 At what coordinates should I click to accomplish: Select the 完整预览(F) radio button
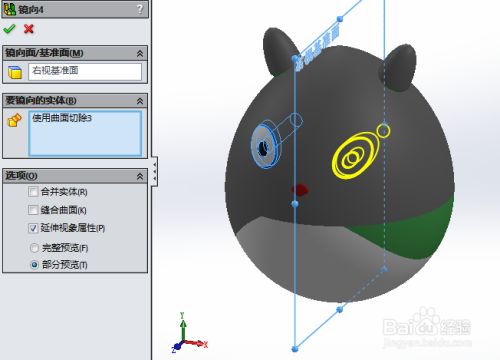[x=34, y=248]
